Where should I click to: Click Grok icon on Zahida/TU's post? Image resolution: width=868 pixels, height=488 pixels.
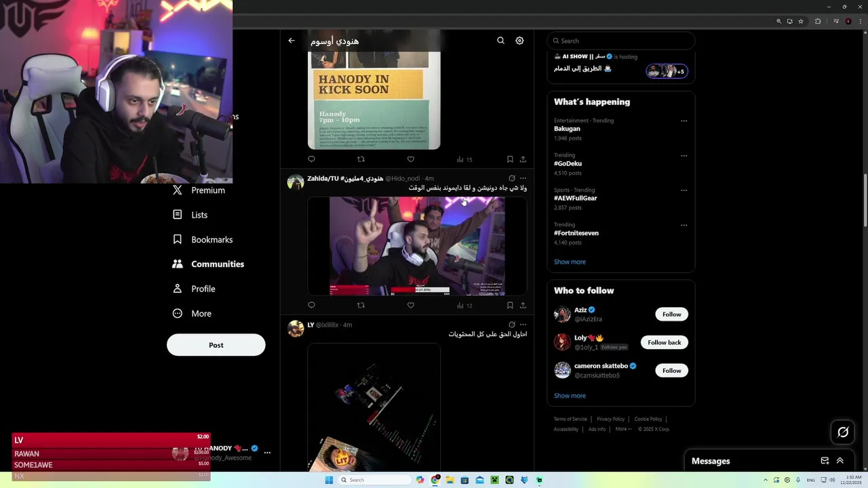512,178
